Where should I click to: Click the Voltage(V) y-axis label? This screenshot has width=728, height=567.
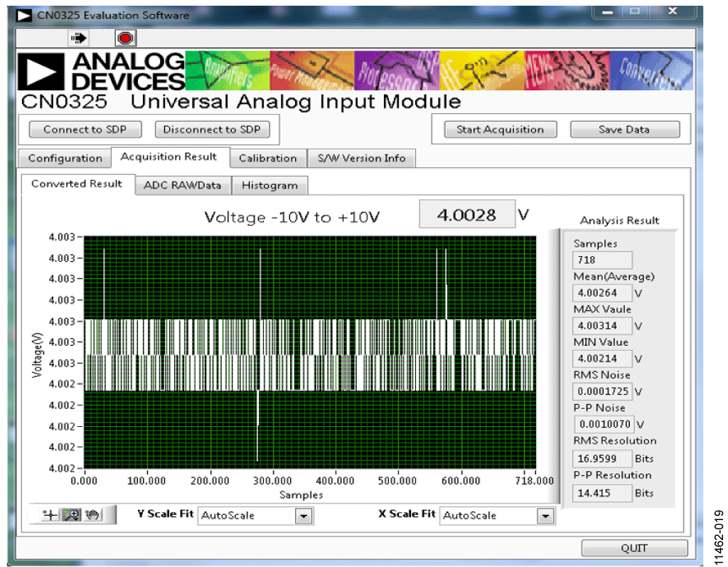point(38,355)
